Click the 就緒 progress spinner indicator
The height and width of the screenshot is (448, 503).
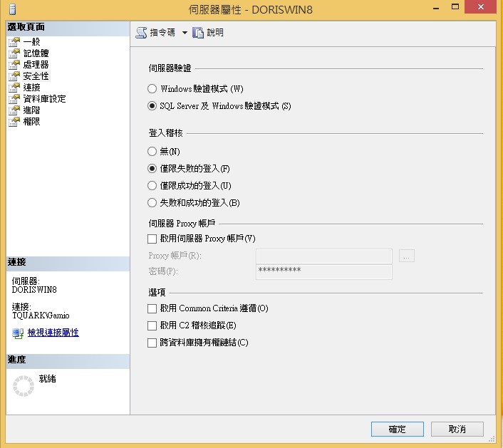(24, 386)
